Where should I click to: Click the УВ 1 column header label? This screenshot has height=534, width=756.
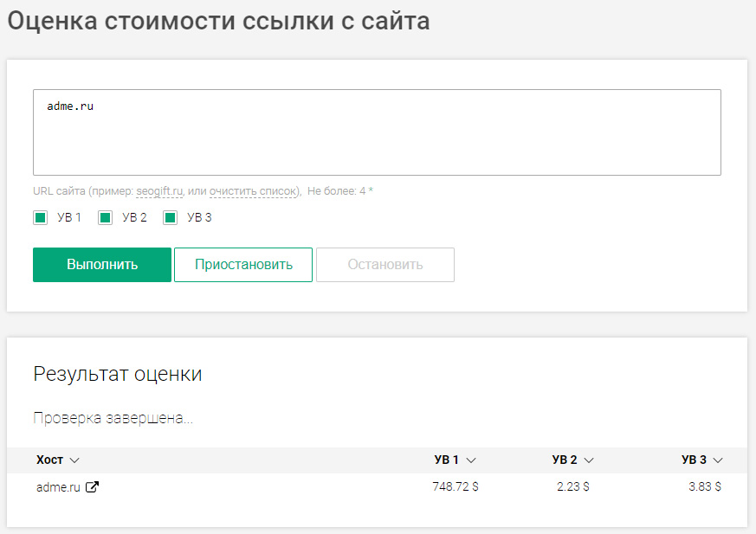[x=447, y=460]
